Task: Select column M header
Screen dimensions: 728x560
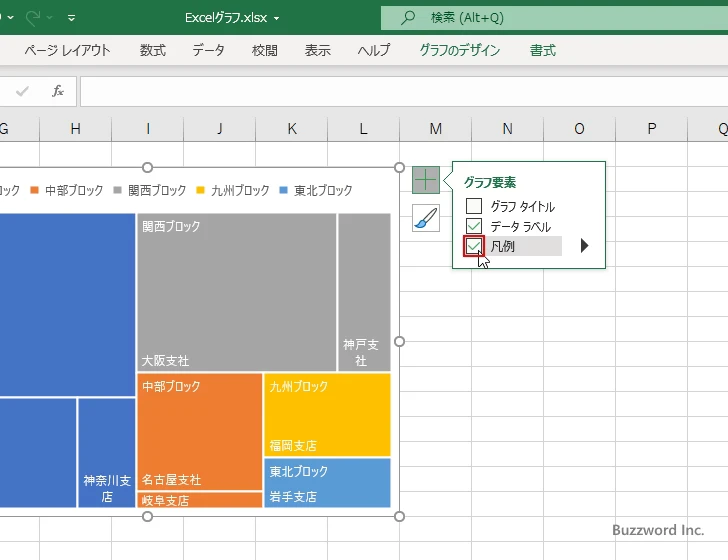Action: pos(436,129)
